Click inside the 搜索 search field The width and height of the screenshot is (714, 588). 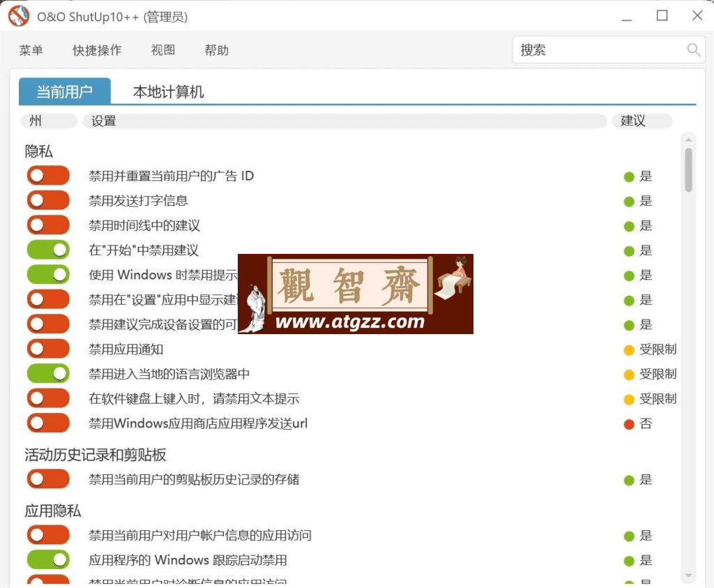(609, 50)
